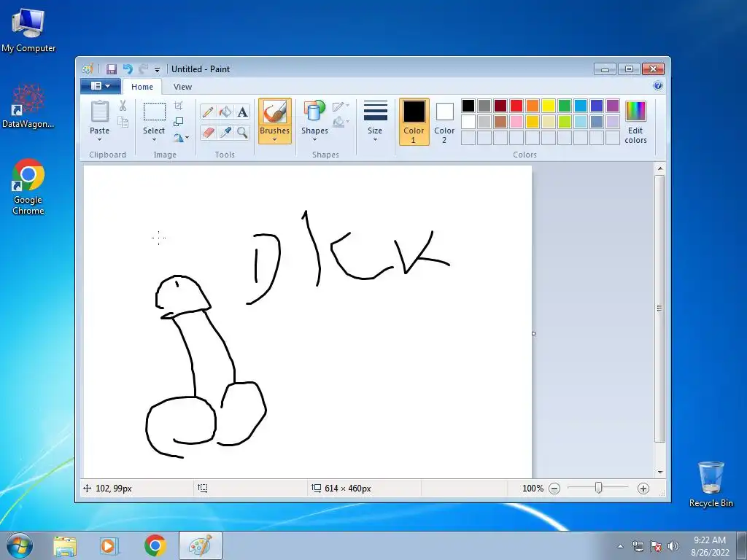Expand the Paste dropdown arrow
This screenshot has height=560, width=747.
tap(99, 140)
